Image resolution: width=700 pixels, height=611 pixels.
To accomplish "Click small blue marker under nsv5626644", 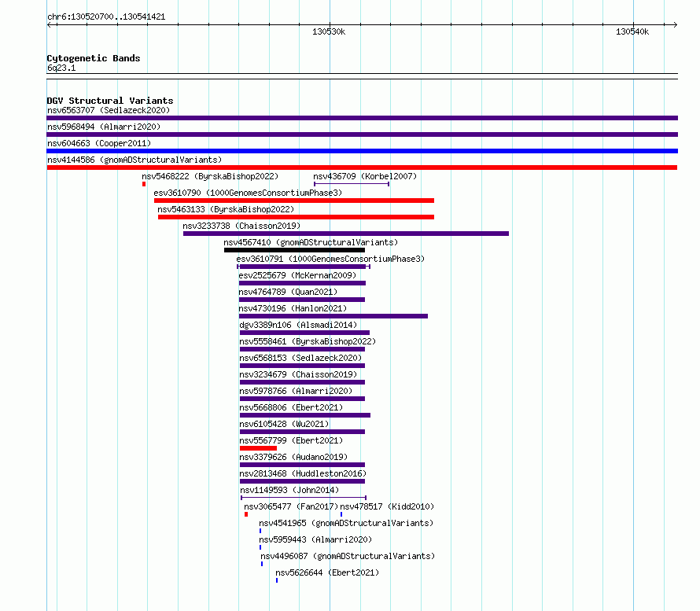I will tap(277, 580).
